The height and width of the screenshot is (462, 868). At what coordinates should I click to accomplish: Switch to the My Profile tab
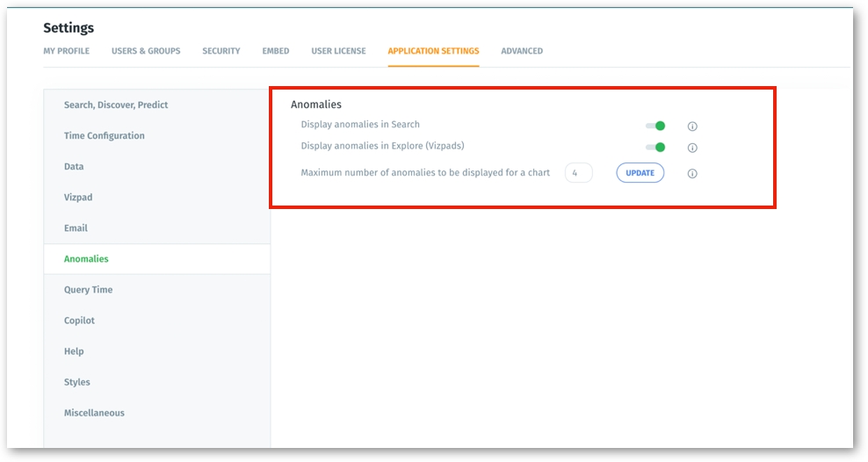[67, 51]
